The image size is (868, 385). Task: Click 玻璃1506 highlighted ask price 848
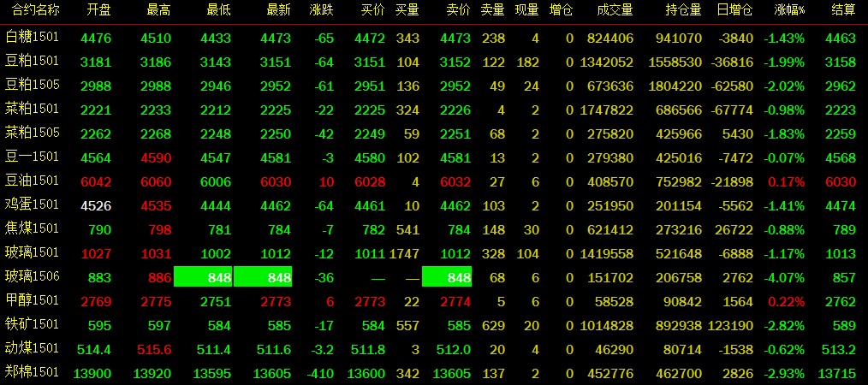tap(447, 278)
